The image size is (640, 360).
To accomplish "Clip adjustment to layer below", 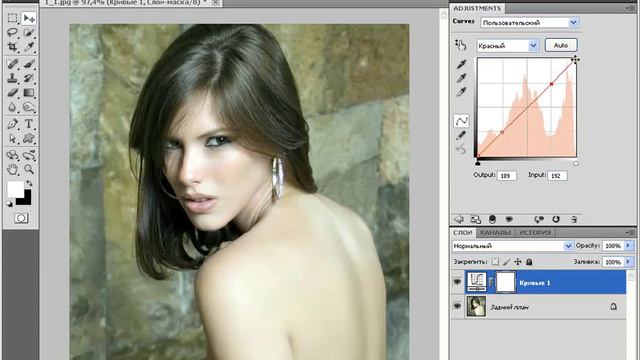I will (492, 219).
